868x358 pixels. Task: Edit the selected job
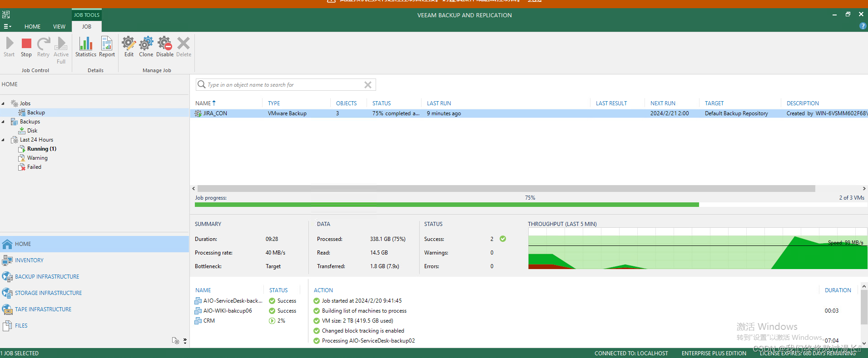pos(129,47)
